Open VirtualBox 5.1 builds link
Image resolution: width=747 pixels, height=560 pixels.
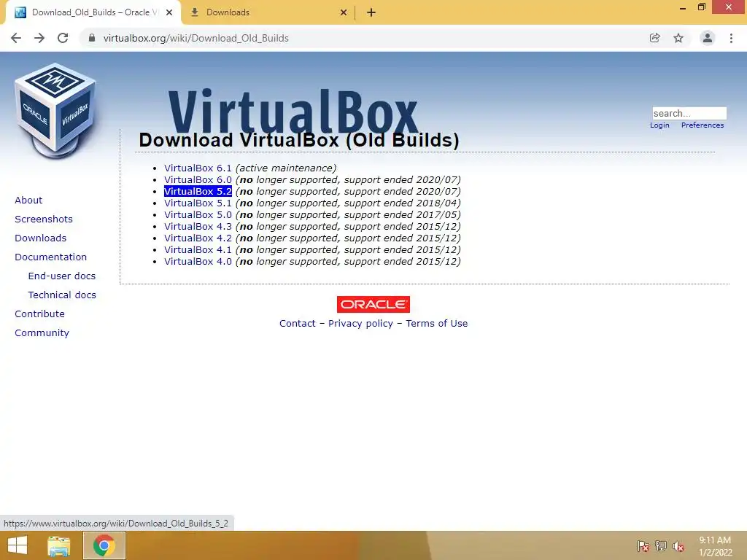click(198, 203)
